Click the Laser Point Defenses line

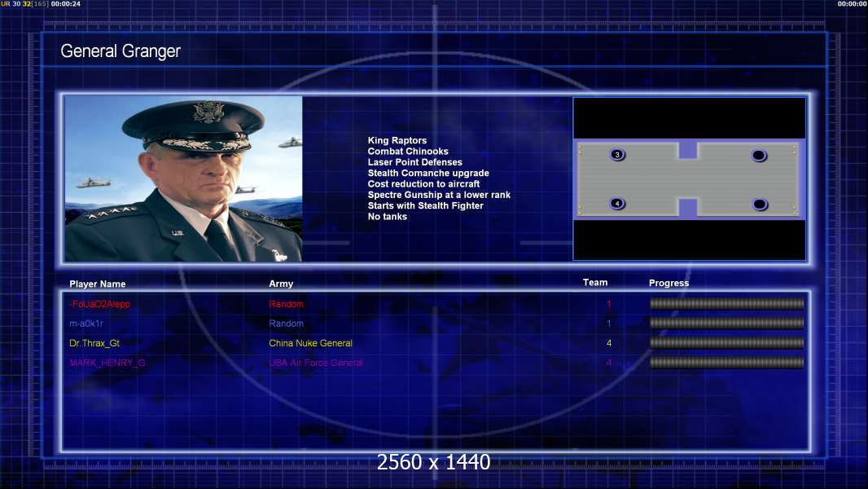click(414, 162)
